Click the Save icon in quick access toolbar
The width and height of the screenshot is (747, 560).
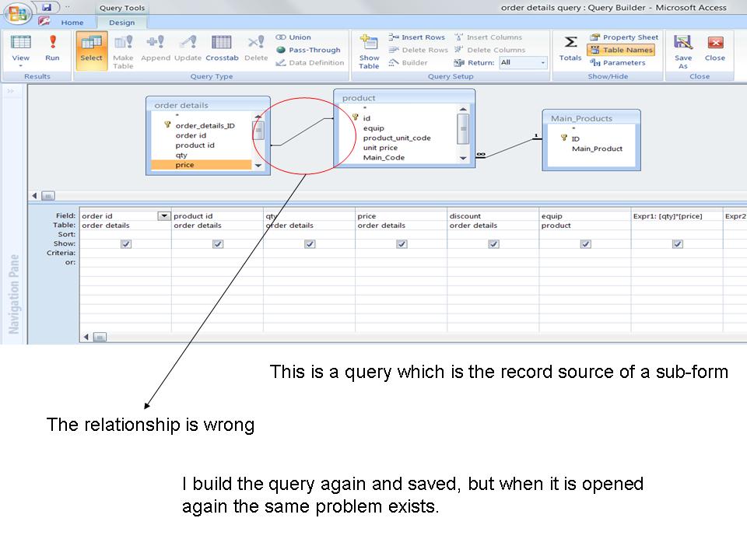(x=46, y=7)
